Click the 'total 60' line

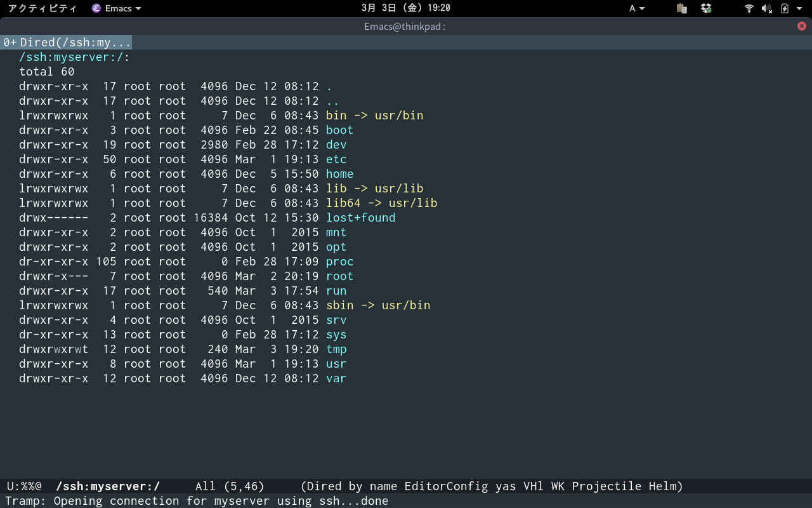pos(47,72)
